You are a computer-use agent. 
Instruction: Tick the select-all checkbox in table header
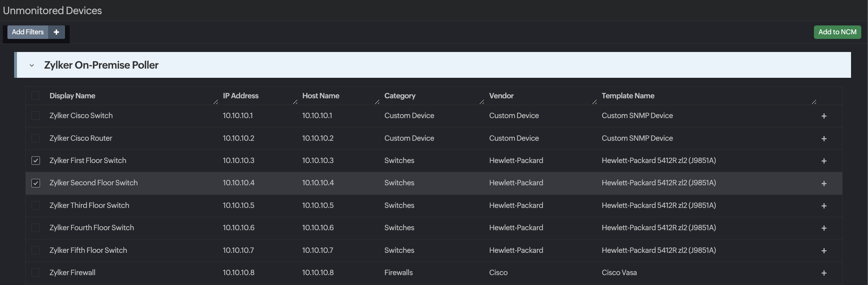click(36, 95)
